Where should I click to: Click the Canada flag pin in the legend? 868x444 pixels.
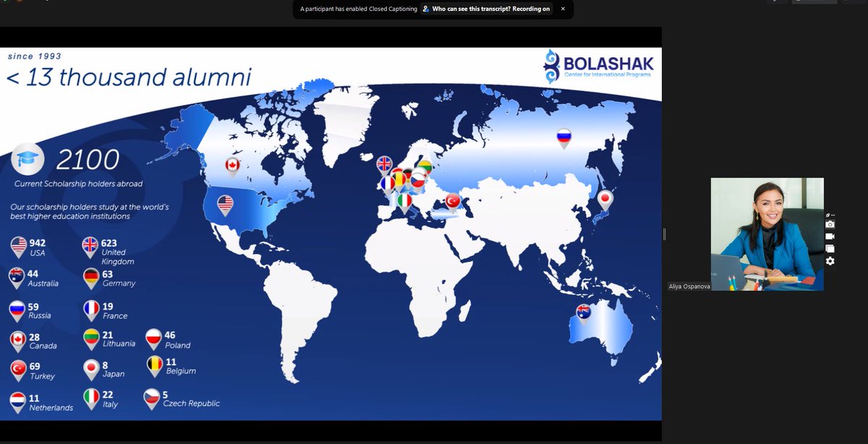[x=19, y=341]
